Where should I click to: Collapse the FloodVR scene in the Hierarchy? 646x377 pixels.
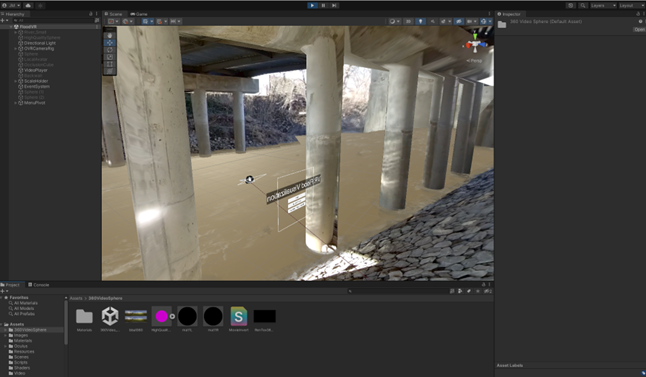click(12, 27)
